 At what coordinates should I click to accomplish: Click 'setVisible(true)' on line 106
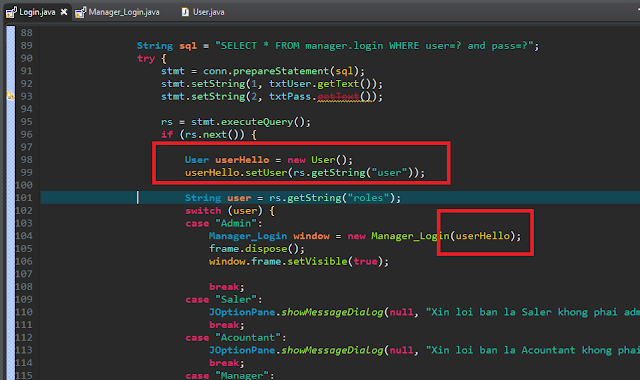click(335, 261)
